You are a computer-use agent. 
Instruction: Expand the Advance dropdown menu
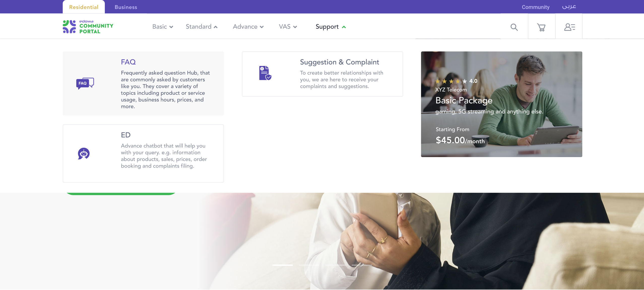(248, 27)
